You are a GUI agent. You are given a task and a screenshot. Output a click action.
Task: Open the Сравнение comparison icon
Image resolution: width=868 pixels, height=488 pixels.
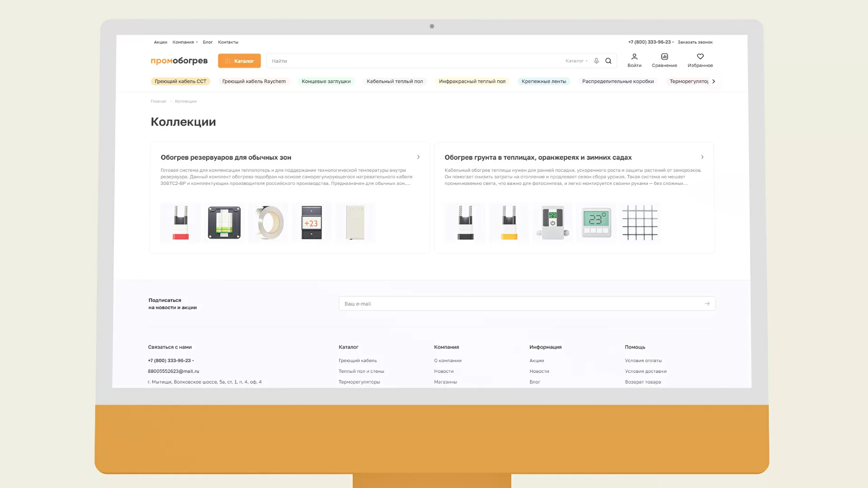pos(664,60)
